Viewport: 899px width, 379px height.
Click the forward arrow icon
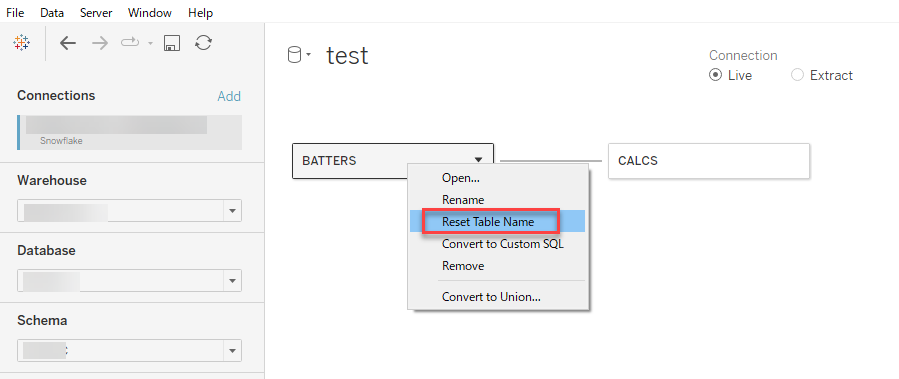[100, 43]
